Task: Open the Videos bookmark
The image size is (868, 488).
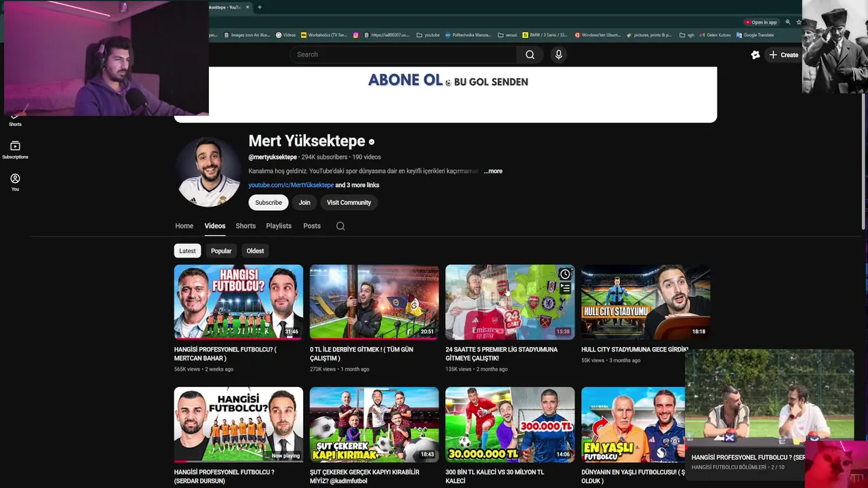Action: click(x=285, y=35)
